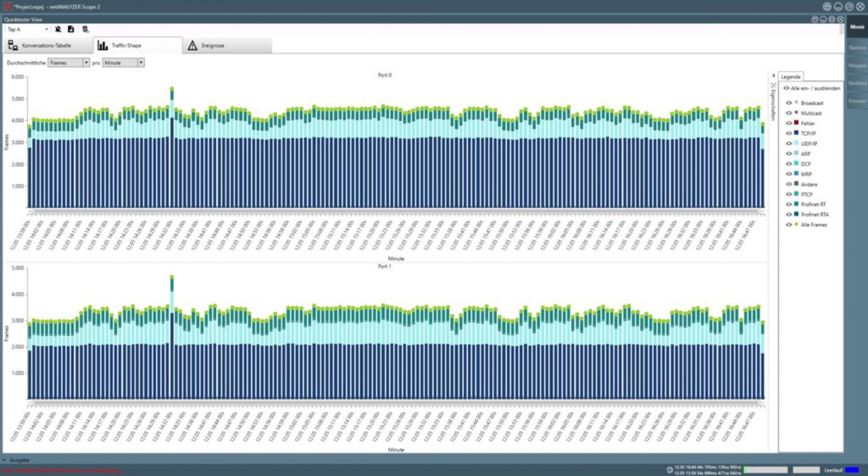Toggle visibility of TCP/IP frames
868x476 pixels.
(x=789, y=133)
